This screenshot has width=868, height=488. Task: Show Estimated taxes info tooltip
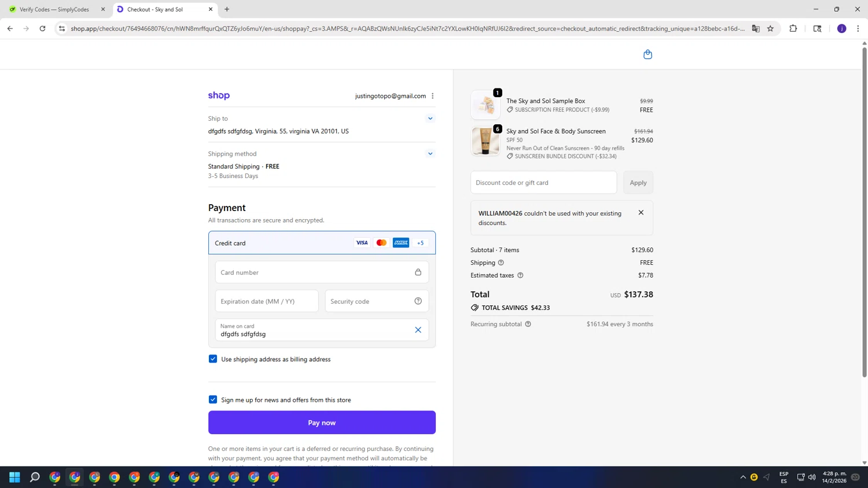coord(520,275)
